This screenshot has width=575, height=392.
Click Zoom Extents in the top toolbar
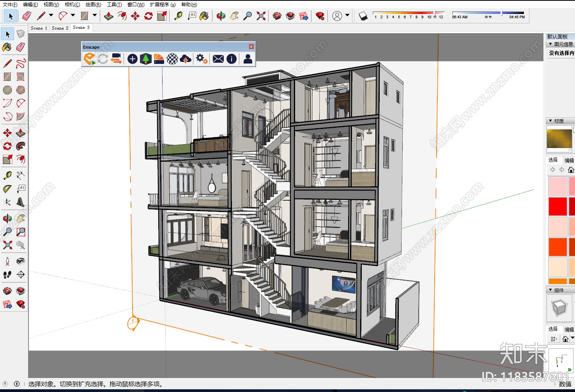(261, 16)
